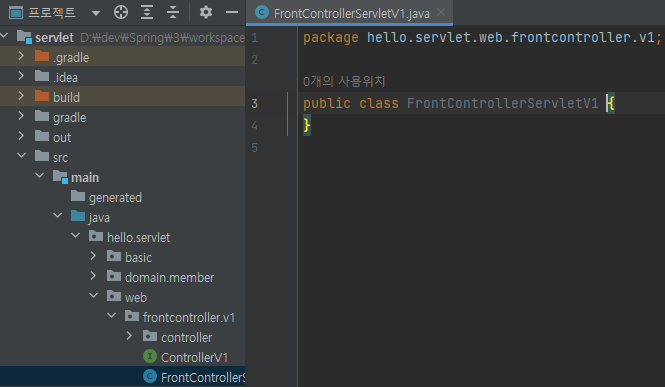Open project view settings gear

pyautogui.click(x=206, y=12)
